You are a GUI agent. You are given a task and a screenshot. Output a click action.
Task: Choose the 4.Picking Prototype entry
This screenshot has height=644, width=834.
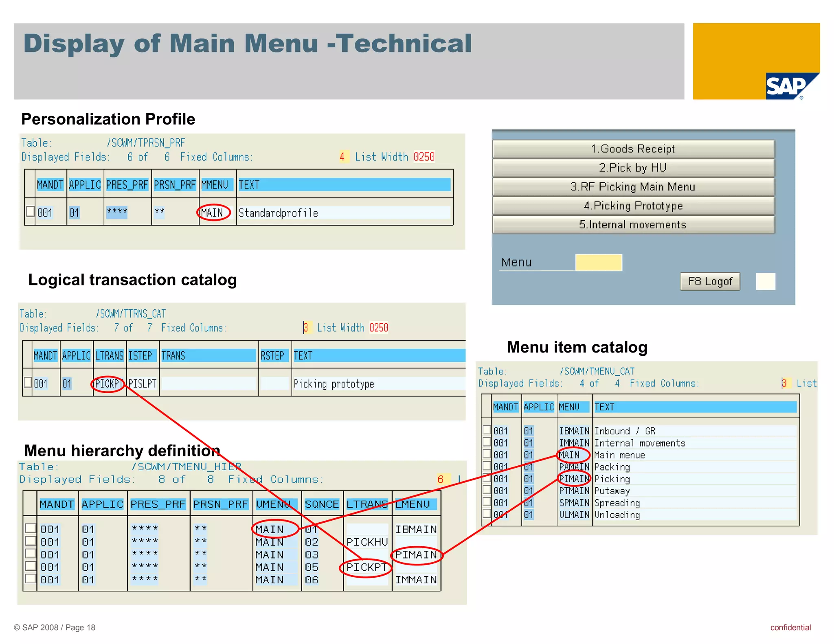[x=633, y=206]
